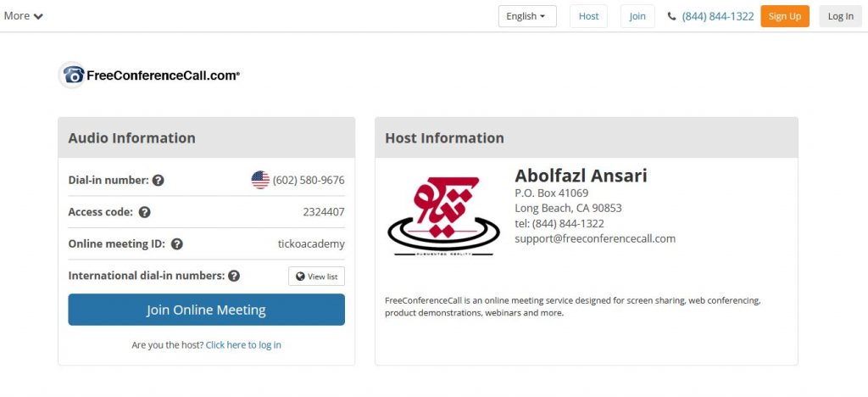Viewport: 868px width, 397px height.
Task: Click the orange Sign Up button
Action: [784, 16]
